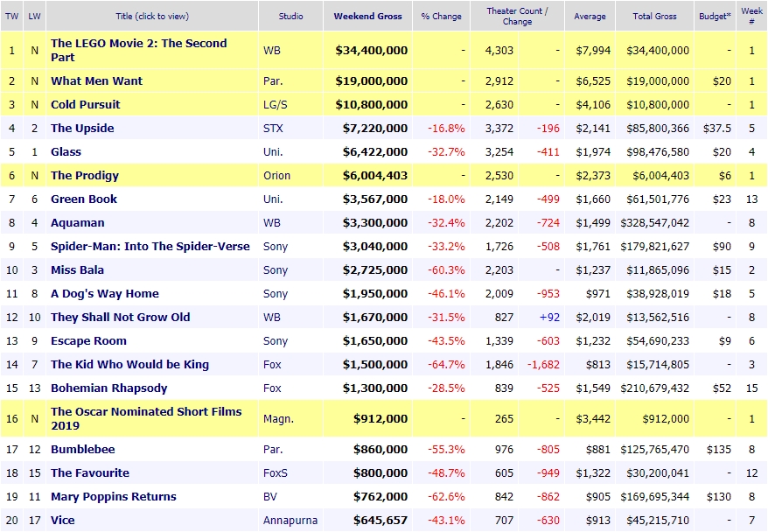Sort by the Budget* column header

pos(715,16)
